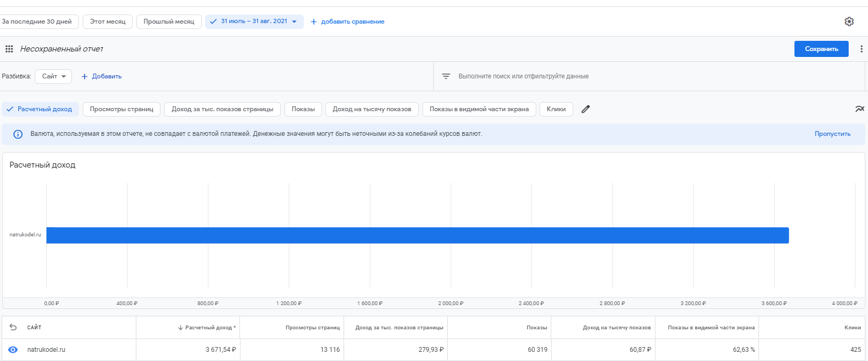Click the Пропустить link
This screenshot has height=361, width=868.
pos(832,134)
